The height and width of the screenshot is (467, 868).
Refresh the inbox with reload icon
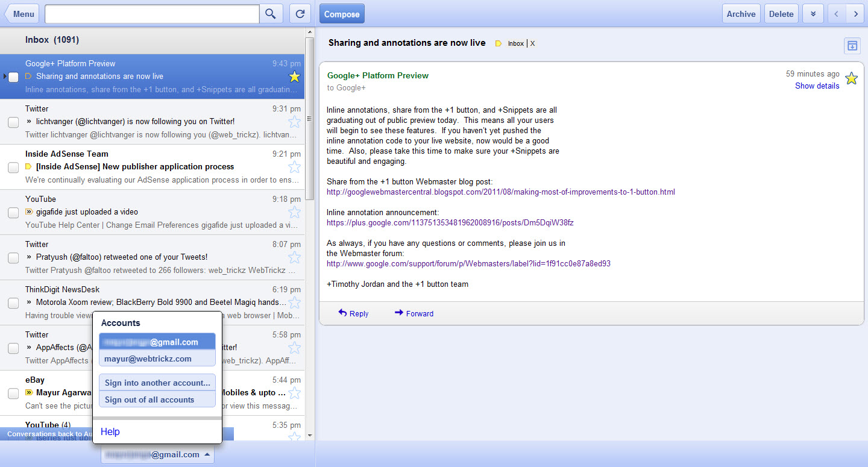tap(300, 14)
